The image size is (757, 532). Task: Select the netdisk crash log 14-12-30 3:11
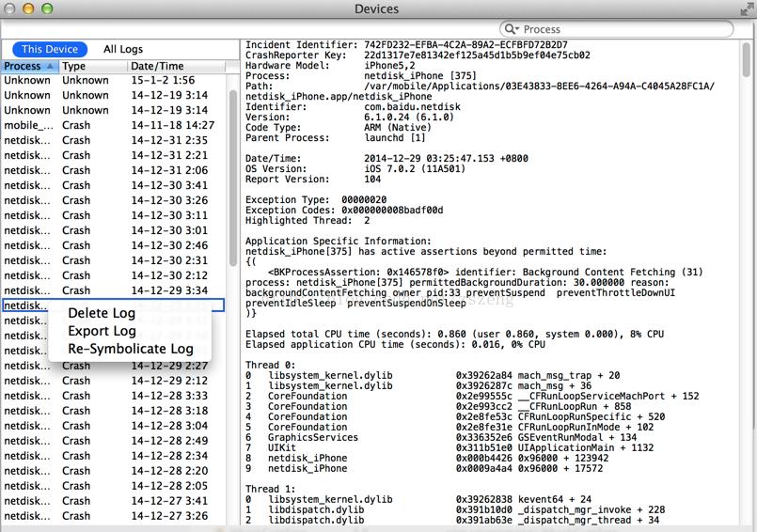114,215
